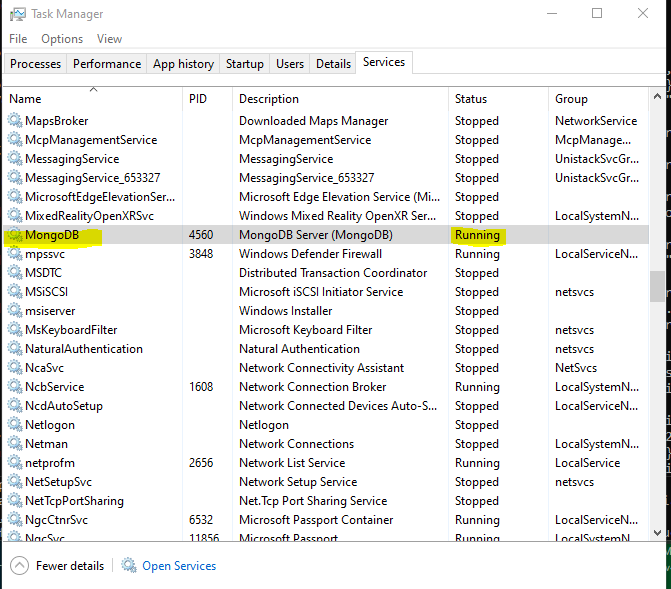Open the File menu
The width and height of the screenshot is (671, 589).
click(18, 39)
